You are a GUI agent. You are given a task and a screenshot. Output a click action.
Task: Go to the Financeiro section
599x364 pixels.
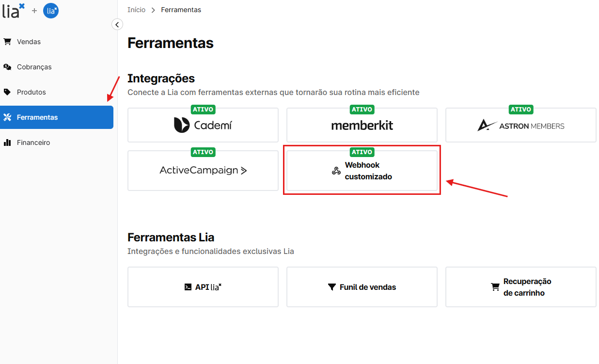pyautogui.click(x=33, y=142)
